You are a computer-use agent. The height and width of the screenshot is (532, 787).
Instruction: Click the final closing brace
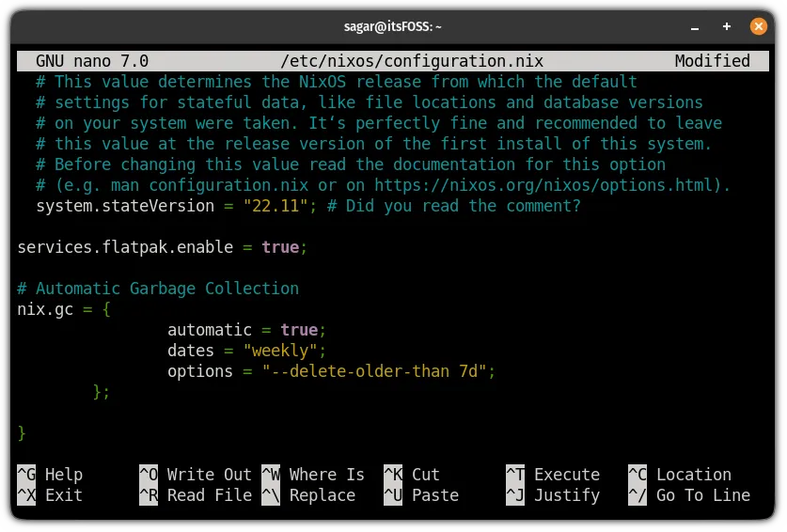tap(22, 433)
